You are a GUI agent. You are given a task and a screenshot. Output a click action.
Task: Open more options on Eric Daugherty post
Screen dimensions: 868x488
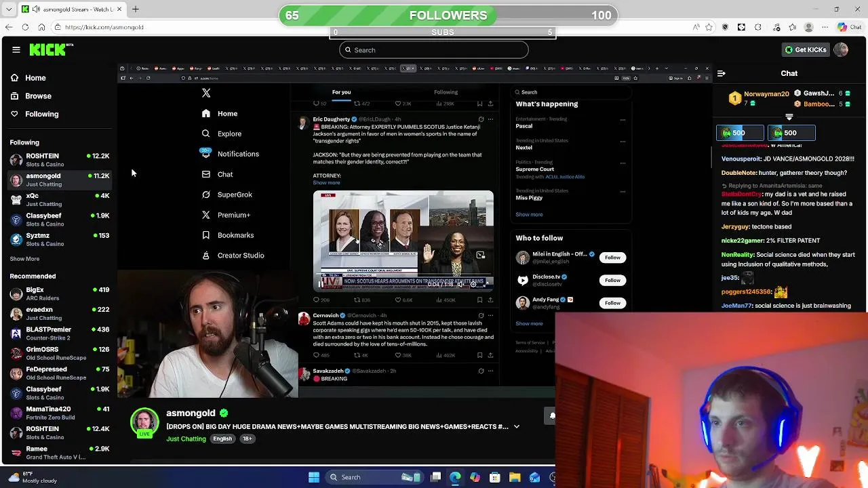coord(490,119)
